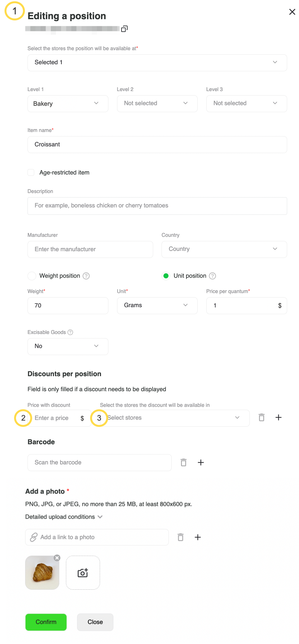Click the camera upload photo tile

[83, 573]
